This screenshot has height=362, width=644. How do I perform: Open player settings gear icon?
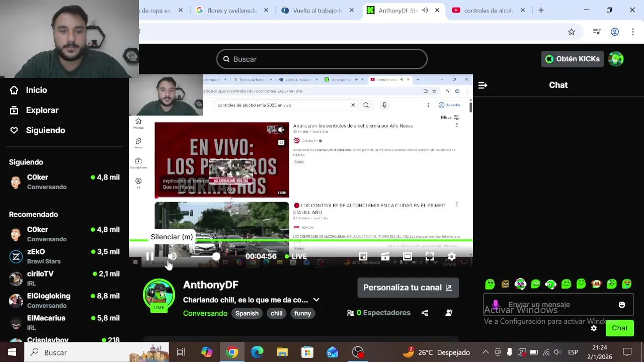click(452, 256)
